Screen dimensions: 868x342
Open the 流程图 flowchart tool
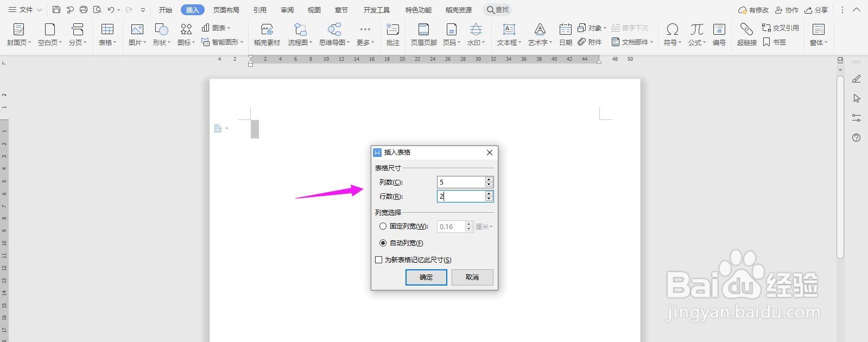[x=300, y=34]
